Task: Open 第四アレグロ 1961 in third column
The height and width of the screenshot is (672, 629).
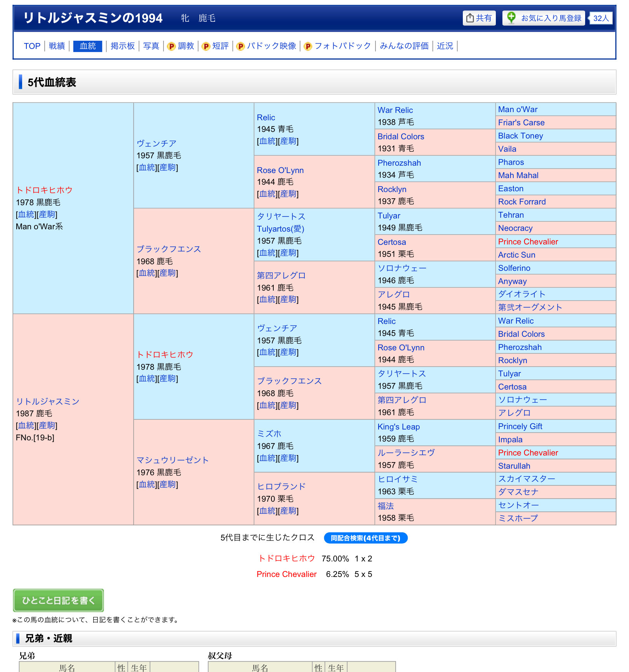Action: [x=281, y=275]
